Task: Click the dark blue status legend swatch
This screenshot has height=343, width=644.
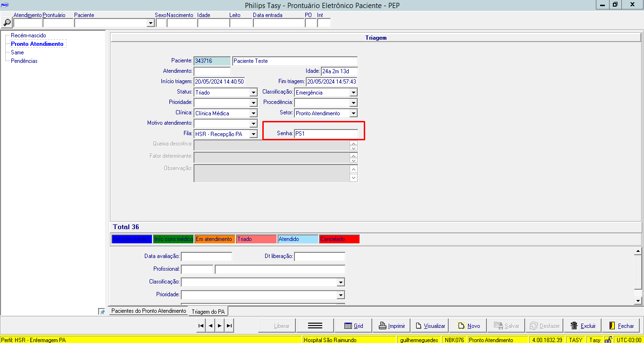Action: [132, 239]
